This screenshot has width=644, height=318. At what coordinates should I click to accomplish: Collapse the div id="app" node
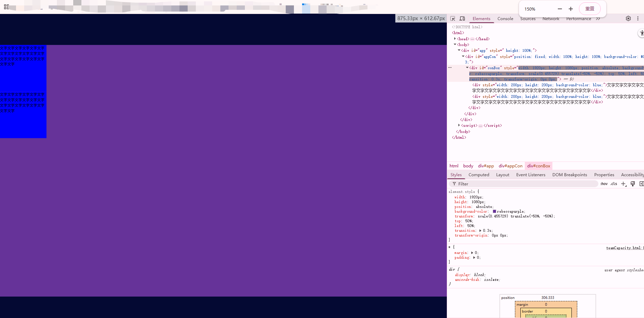click(459, 50)
